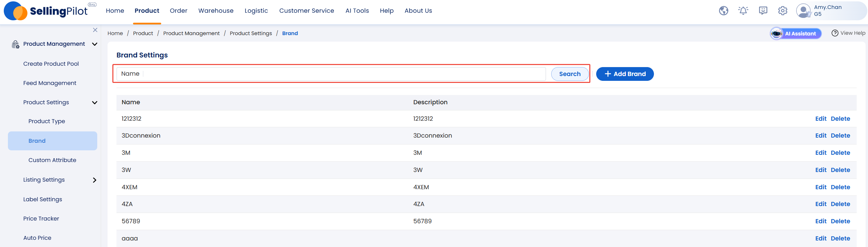Select the 3Dconnexion name cell

pos(141,136)
